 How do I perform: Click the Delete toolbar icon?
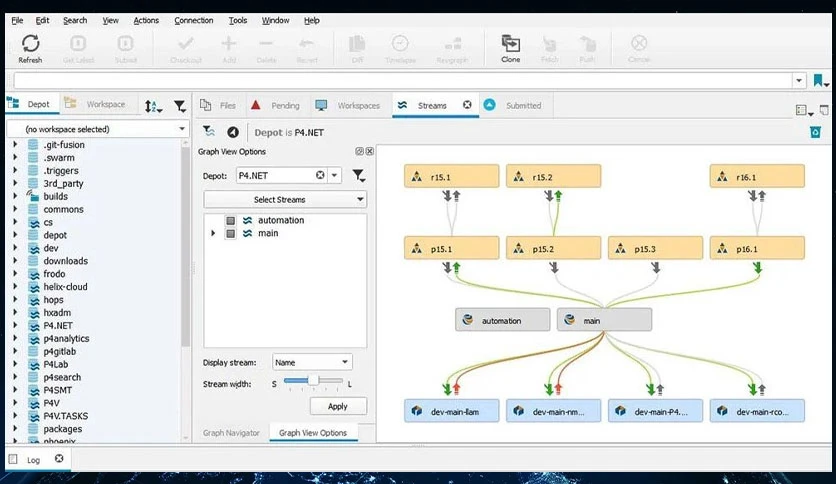(x=266, y=44)
